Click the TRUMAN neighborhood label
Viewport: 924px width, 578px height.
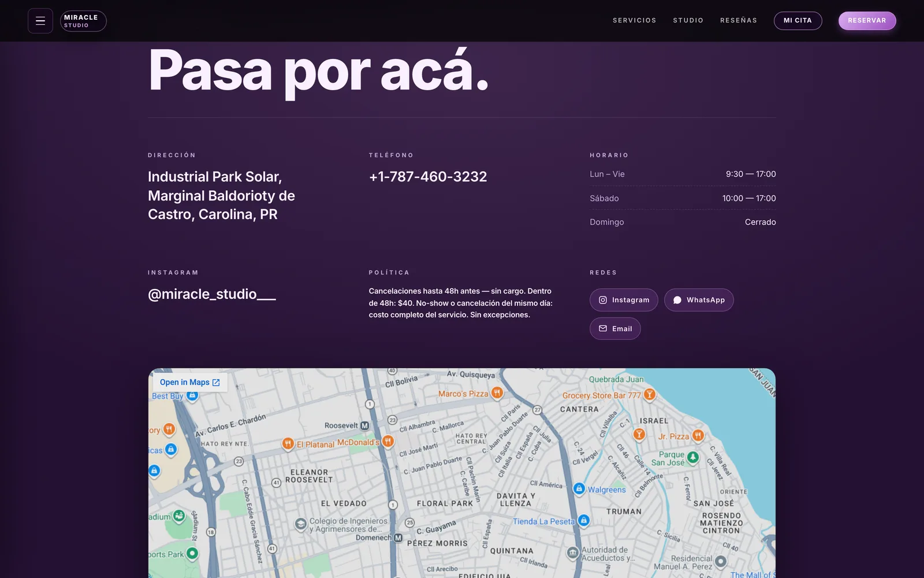[624, 512]
